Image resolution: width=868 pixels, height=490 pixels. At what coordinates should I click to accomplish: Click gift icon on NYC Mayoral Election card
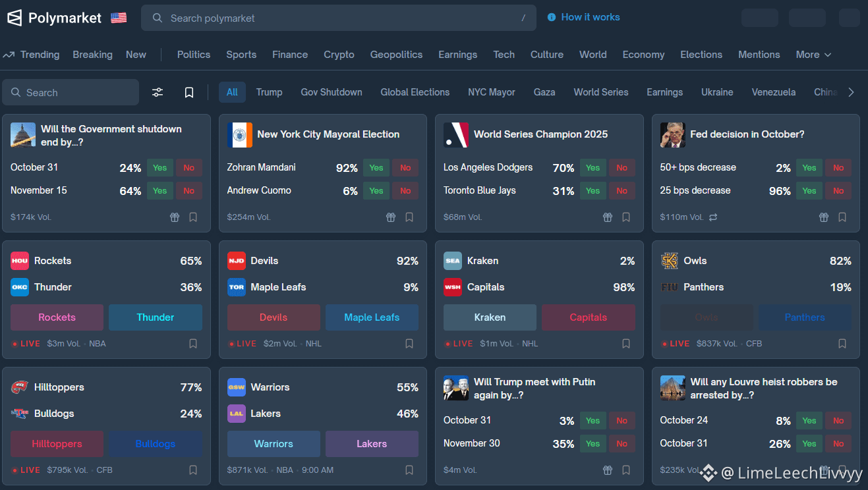tap(391, 217)
